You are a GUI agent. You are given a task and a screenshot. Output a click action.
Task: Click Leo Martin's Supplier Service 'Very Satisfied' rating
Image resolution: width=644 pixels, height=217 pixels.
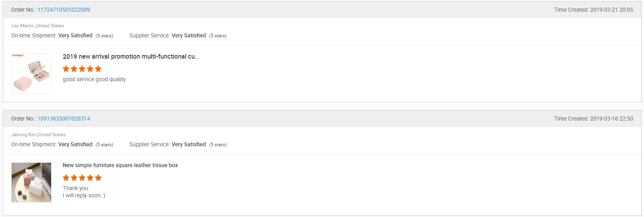coord(188,35)
